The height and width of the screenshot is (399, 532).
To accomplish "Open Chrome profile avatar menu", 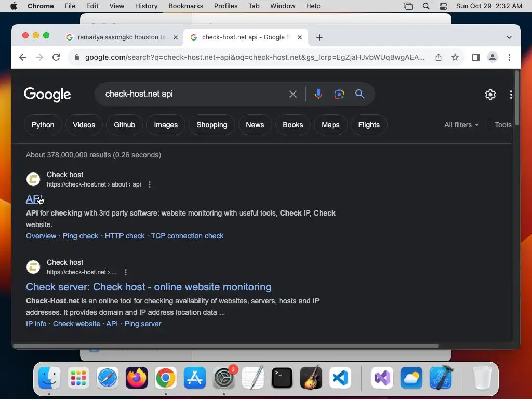I will click(493, 57).
